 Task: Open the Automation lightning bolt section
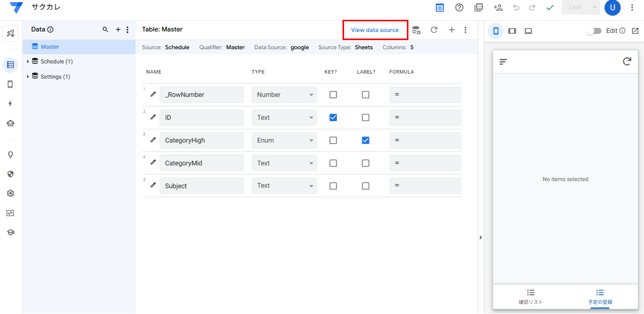[10, 103]
